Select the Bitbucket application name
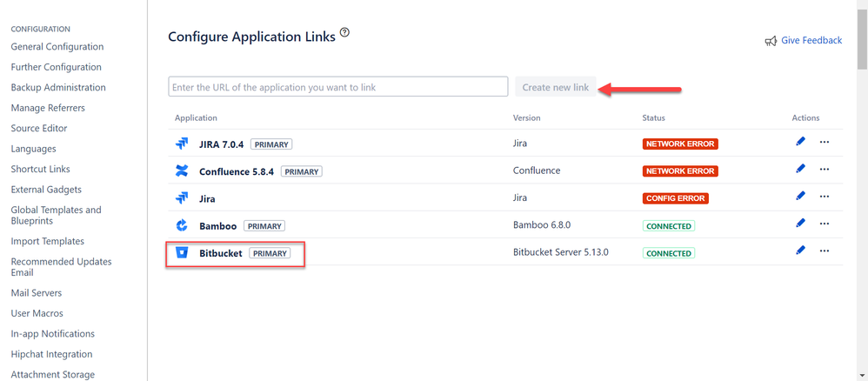This screenshot has height=381, width=868. (x=221, y=253)
